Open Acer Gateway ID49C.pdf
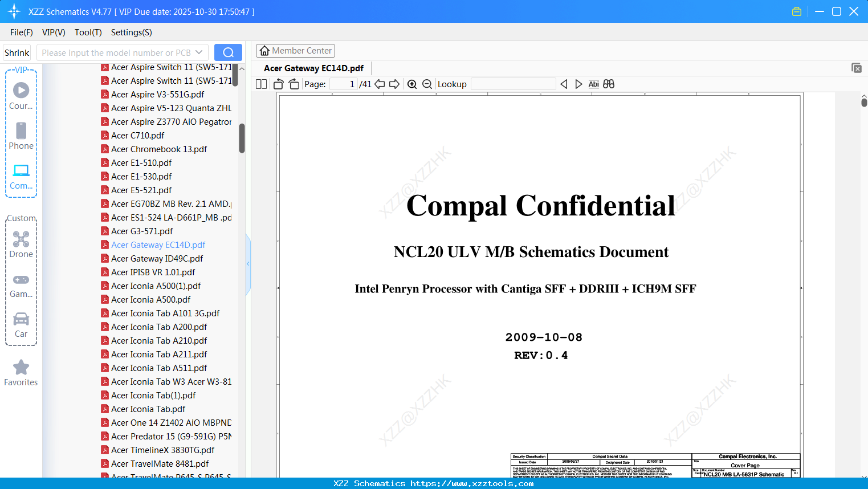The height and width of the screenshot is (489, 868). tap(152, 259)
